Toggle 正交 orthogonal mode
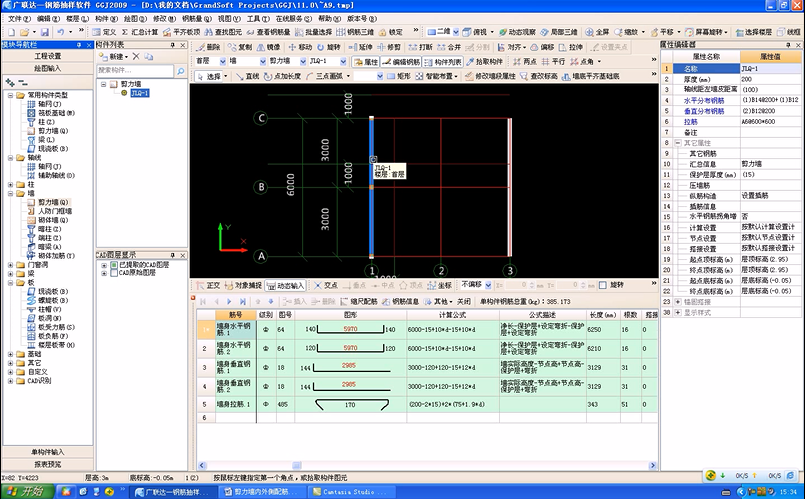The height and width of the screenshot is (499, 805). (x=207, y=285)
